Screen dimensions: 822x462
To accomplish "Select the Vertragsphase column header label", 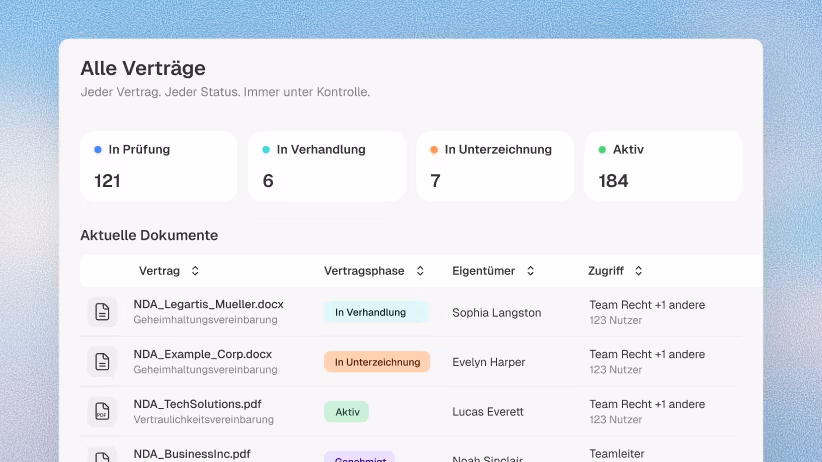I will point(364,271).
